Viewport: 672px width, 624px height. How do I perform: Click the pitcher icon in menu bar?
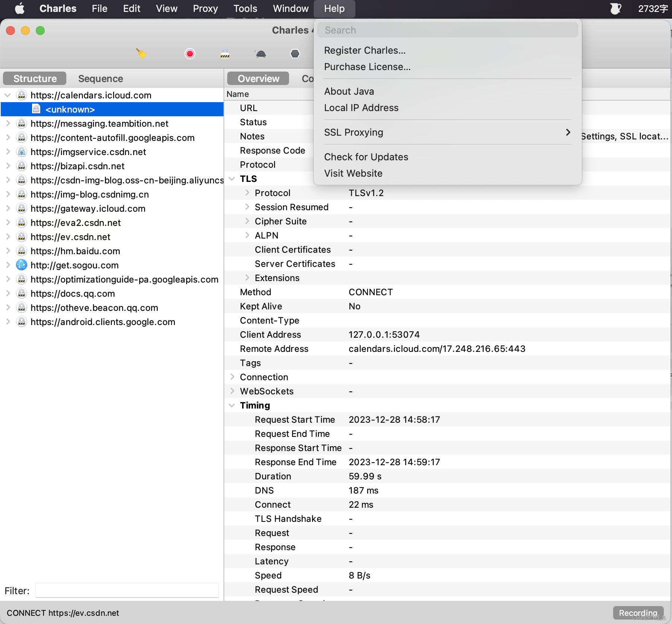pyautogui.click(x=616, y=8)
